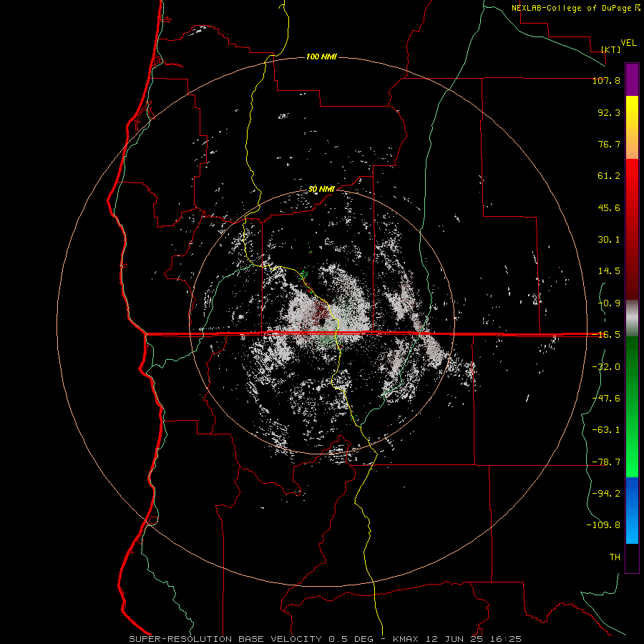Select the 92.3 velocity scale label
Screen dimensions: 644x644
point(609,112)
